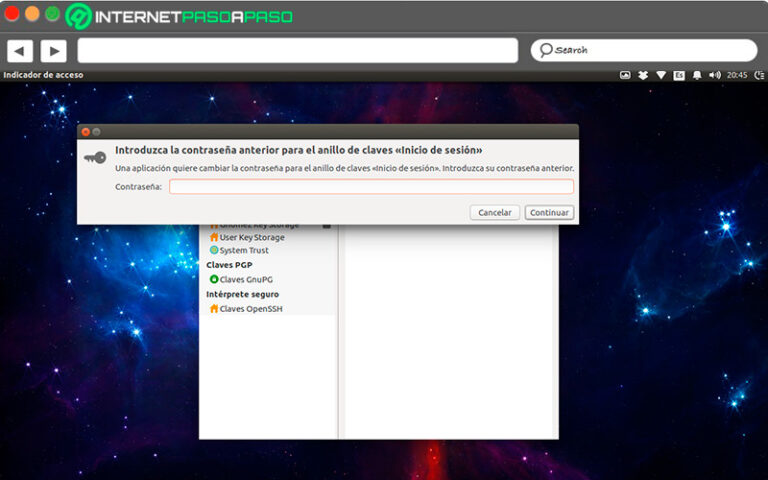Screen dimensions: 768x480
Task: Open the Wi-Fi network indicator
Action: point(661,75)
